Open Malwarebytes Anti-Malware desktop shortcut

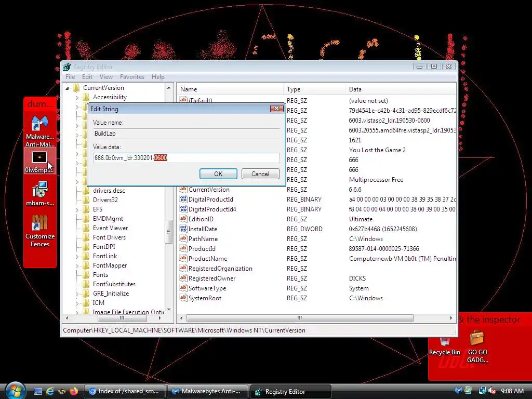coord(39,131)
